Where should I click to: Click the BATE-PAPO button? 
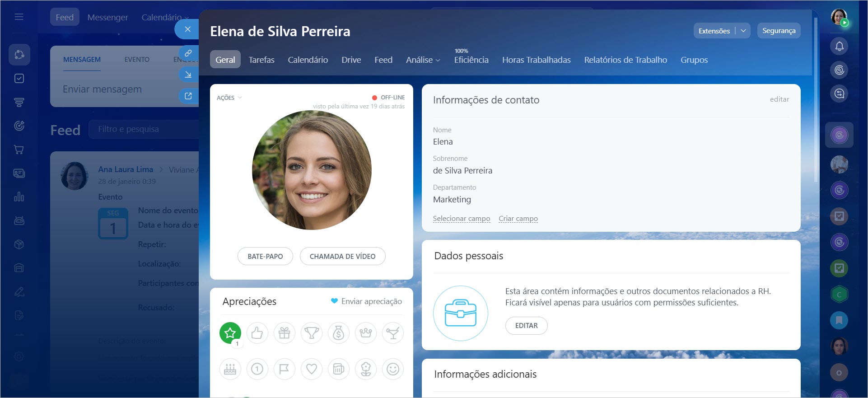265,256
